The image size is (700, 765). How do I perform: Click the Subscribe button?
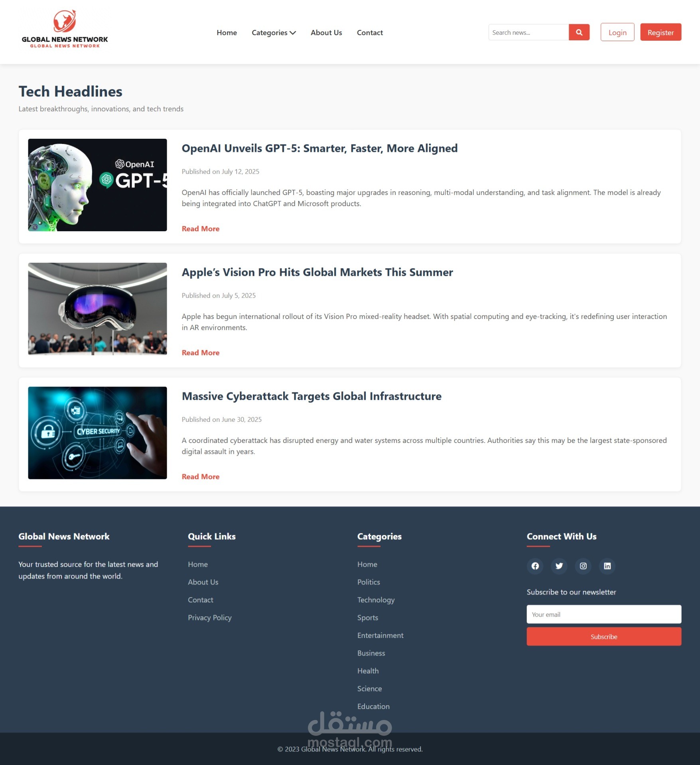click(604, 637)
